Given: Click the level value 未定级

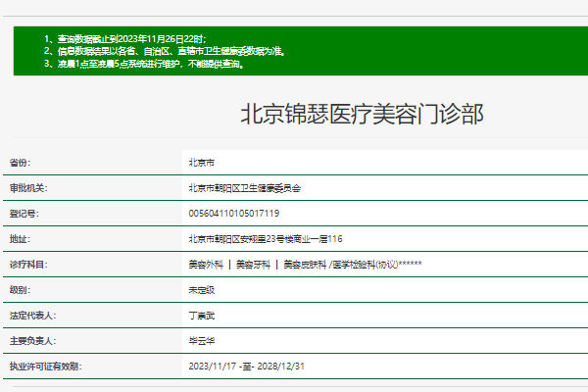Looking at the screenshot, I should (x=203, y=290).
